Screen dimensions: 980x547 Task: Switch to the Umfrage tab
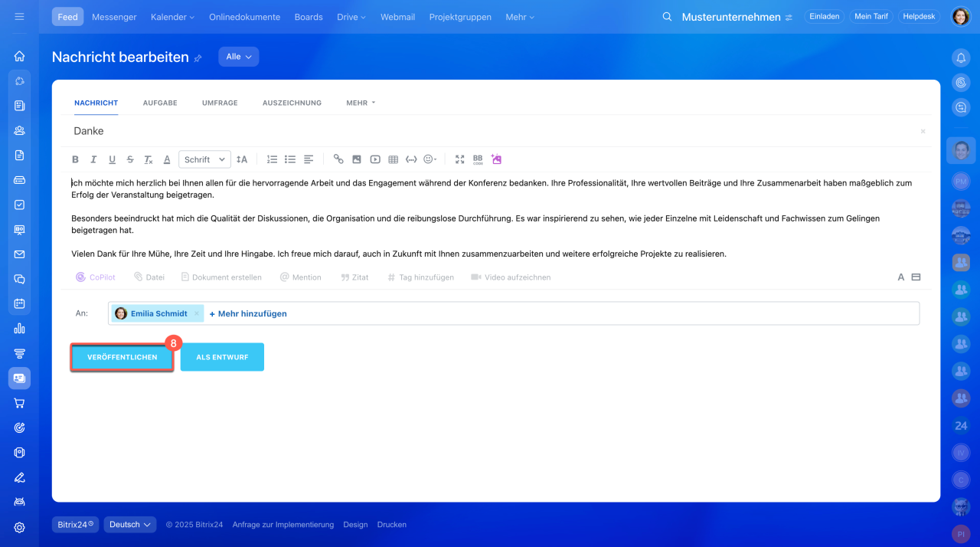click(220, 103)
